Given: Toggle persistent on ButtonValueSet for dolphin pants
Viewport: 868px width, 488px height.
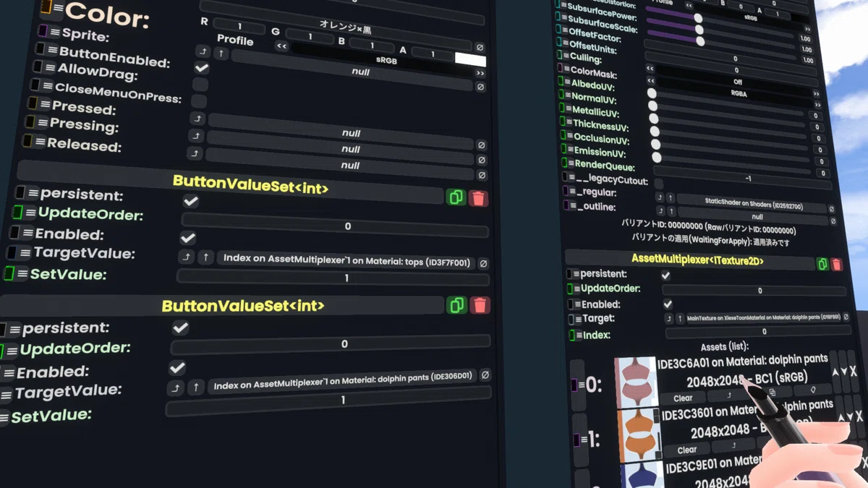Looking at the screenshot, I should click(181, 328).
